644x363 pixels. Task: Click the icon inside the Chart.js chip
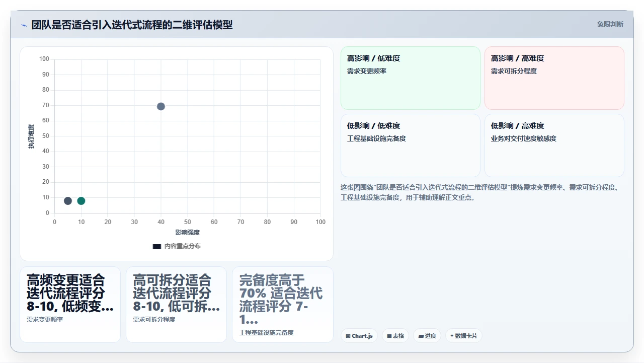tap(348, 336)
